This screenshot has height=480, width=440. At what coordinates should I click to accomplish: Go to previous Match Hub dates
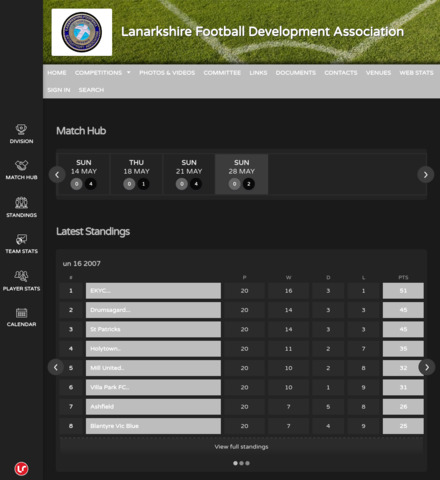pos(57,175)
